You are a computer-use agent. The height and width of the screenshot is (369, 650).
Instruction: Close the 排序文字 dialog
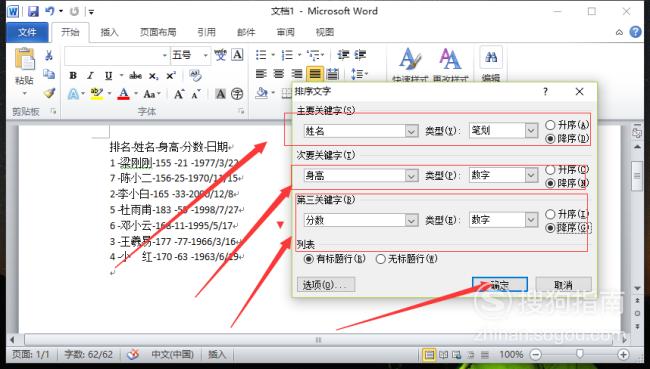(x=580, y=92)
